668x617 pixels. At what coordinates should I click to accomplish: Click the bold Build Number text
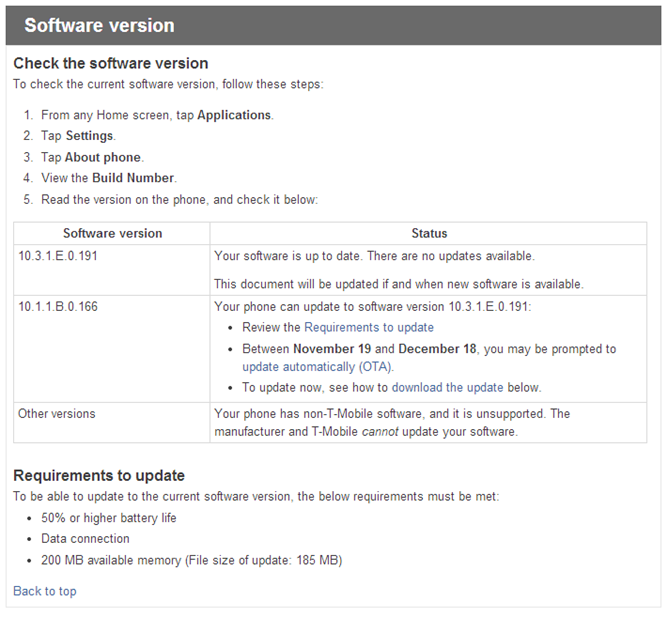tap(133, 178)
